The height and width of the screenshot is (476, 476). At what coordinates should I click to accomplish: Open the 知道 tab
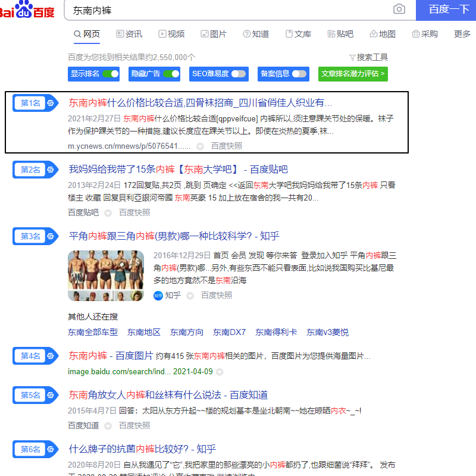pyautogui.click(x=256, y=34)
